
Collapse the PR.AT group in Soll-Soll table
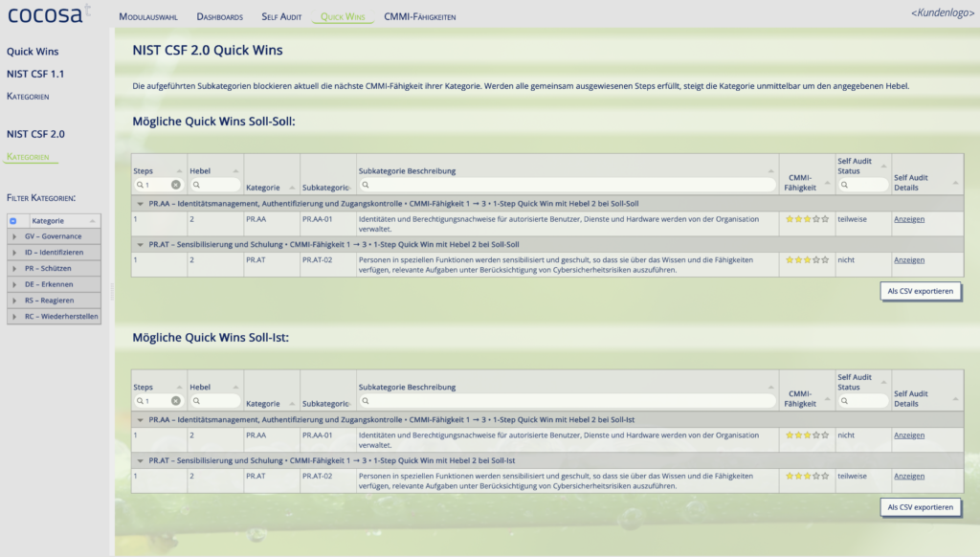tap(140, 244)
